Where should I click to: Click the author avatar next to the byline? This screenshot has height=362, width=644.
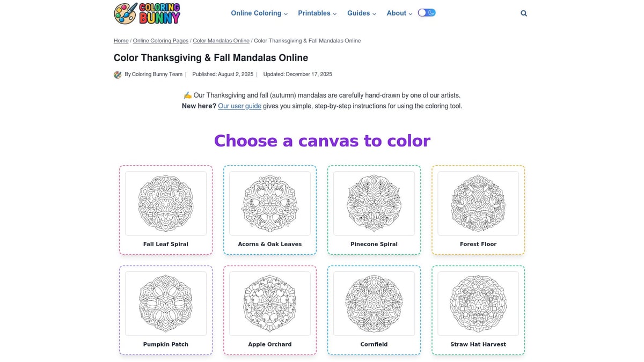(x=118, y=75)
